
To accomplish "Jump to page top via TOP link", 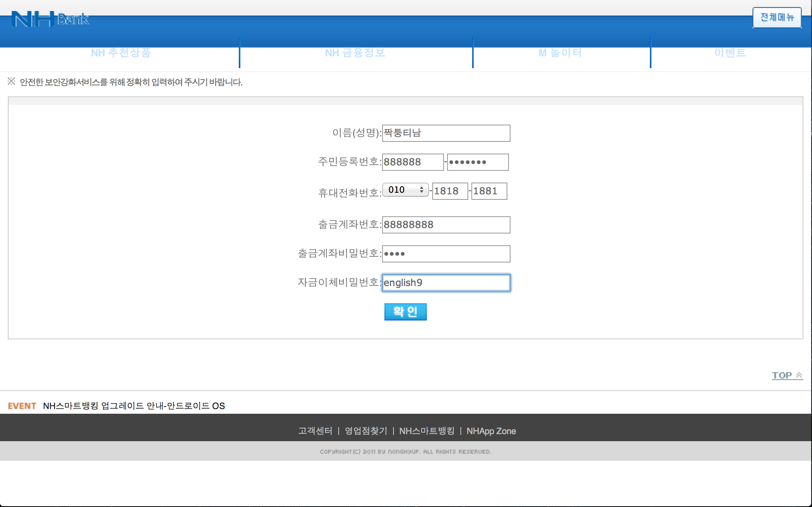I will tap(787, 375).
